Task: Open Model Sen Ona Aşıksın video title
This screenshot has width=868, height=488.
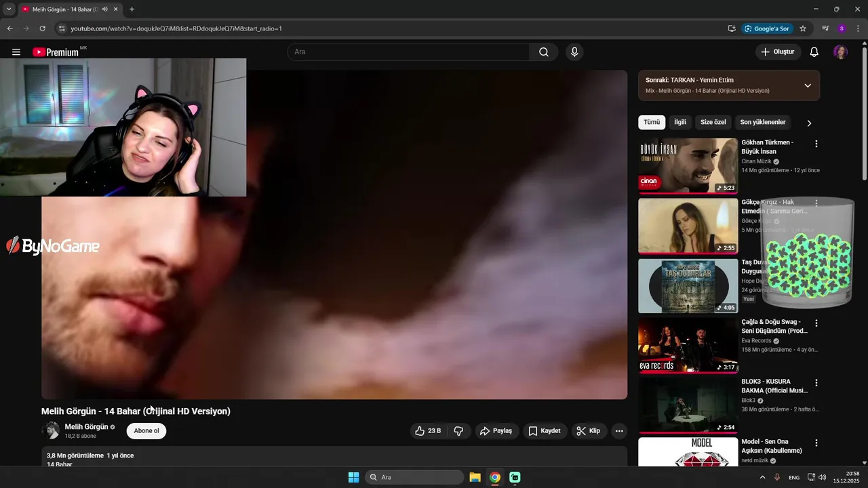Action: tap(772, 446)
